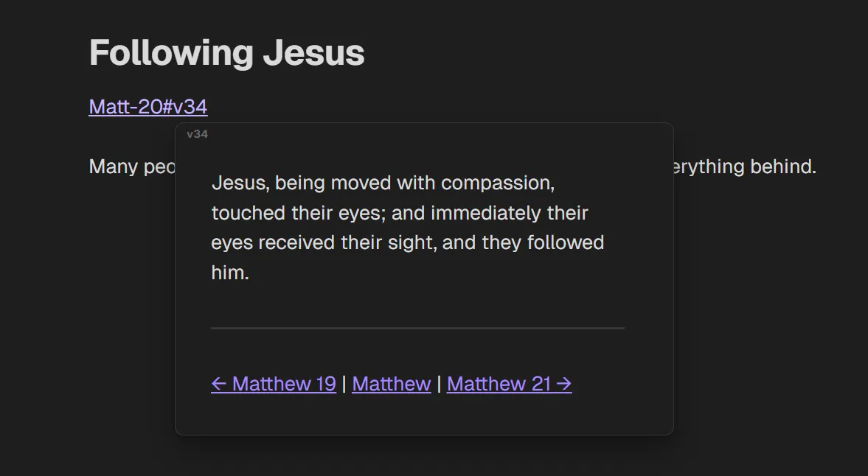Click the backward navigation arrow glyph
The image size is (868, 476).
coord(219,383)
